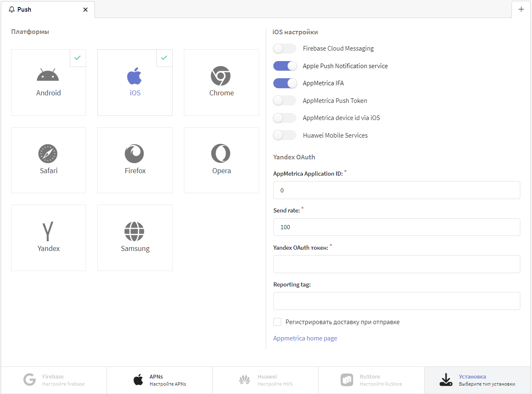The image size is (532, 394).
Task: Choose the Safari compass icon
Action: [x=48, y=154]
